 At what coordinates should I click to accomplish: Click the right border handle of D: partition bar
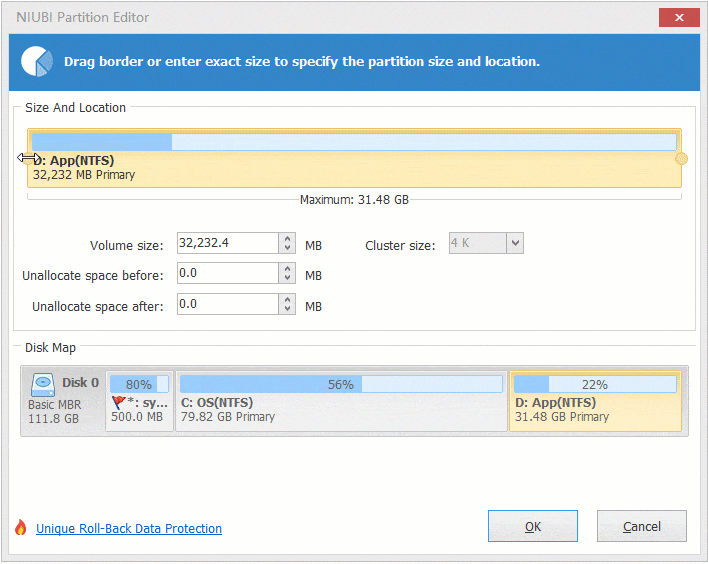681,158
